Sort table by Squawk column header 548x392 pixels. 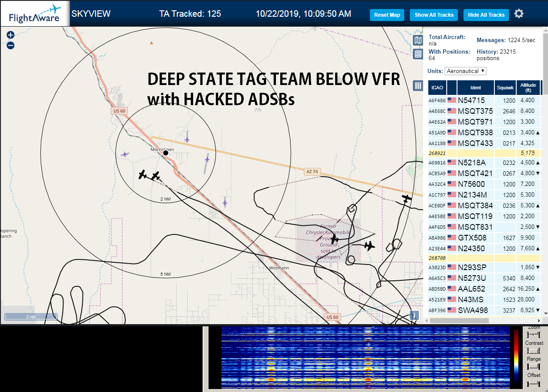click(505, 88)
